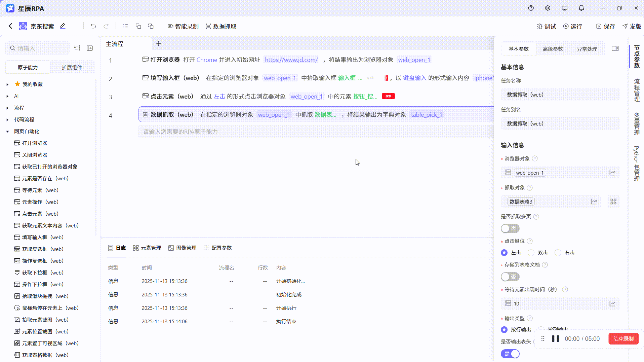Switch to the 图像管理 tab
This screenshot has width=644, height=362.
click(x=182, y=248)
